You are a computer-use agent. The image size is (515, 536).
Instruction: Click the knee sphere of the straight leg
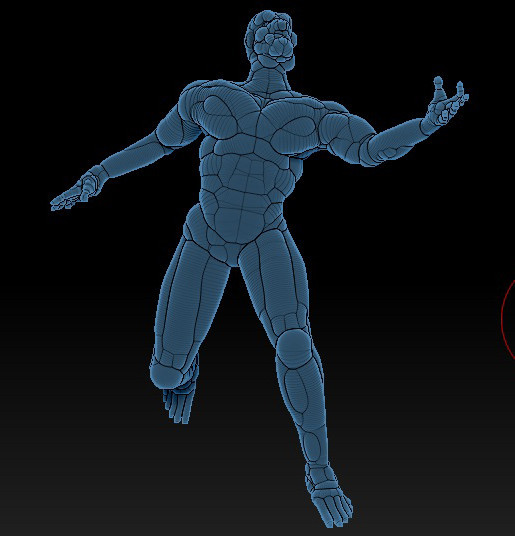293,347
